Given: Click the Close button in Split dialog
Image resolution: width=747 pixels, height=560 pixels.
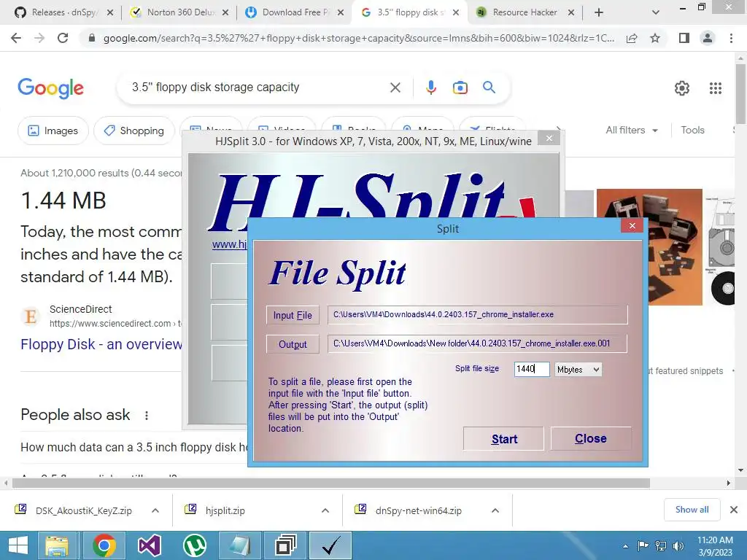Looking at the screenshot, I should tap(591, 438).
